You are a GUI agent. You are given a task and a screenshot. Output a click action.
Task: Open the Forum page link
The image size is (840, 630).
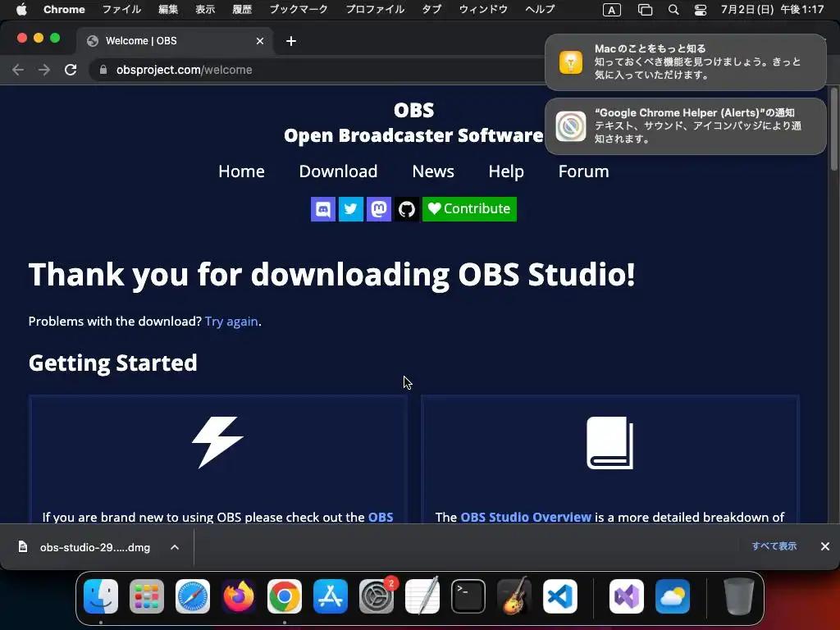coord(583,171)
